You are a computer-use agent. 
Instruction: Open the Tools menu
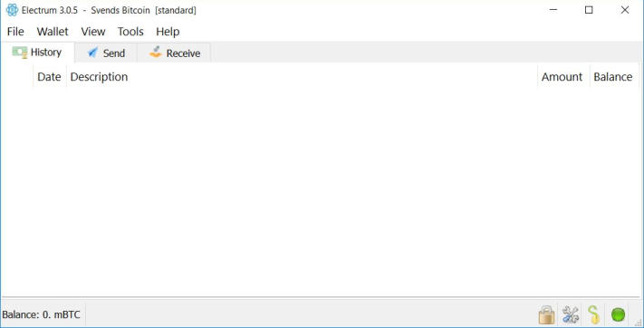coord(130,32)
